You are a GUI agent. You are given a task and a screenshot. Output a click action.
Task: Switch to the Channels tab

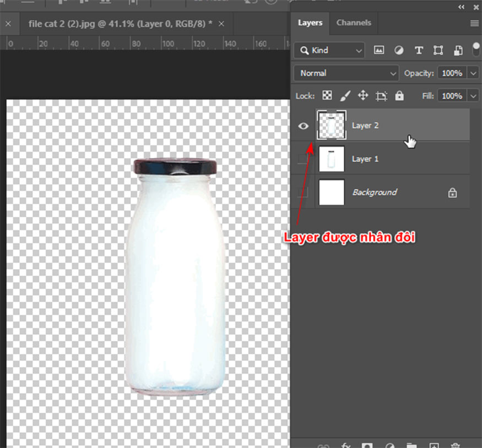354,23
